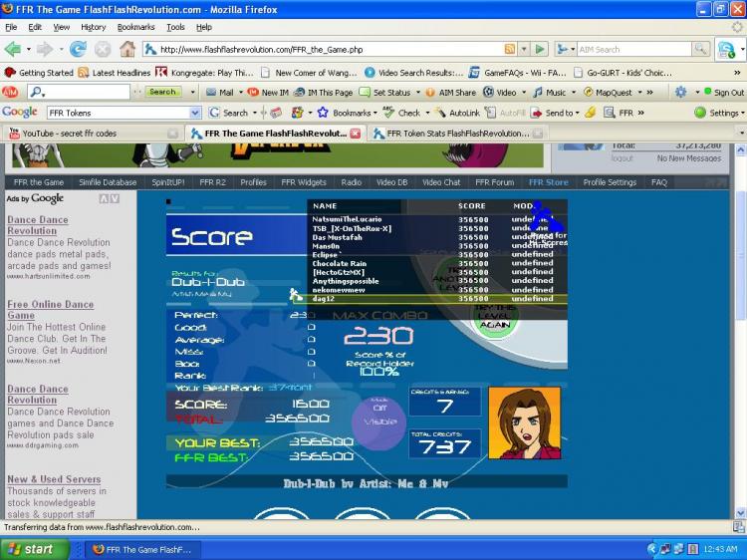Click the RSS feed icon in address bar
747x560 pixels.
pos(509,49)
